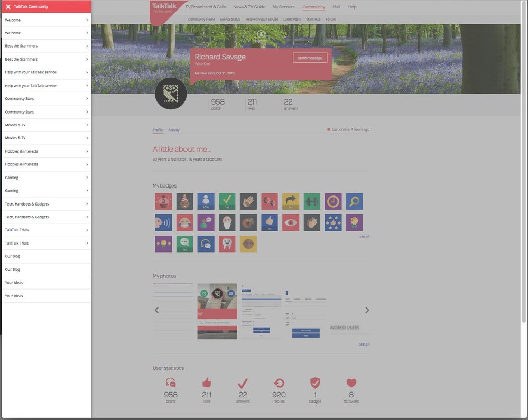
Task: Open TV, Broadband & Calls menu
Action: click(206, 7)
